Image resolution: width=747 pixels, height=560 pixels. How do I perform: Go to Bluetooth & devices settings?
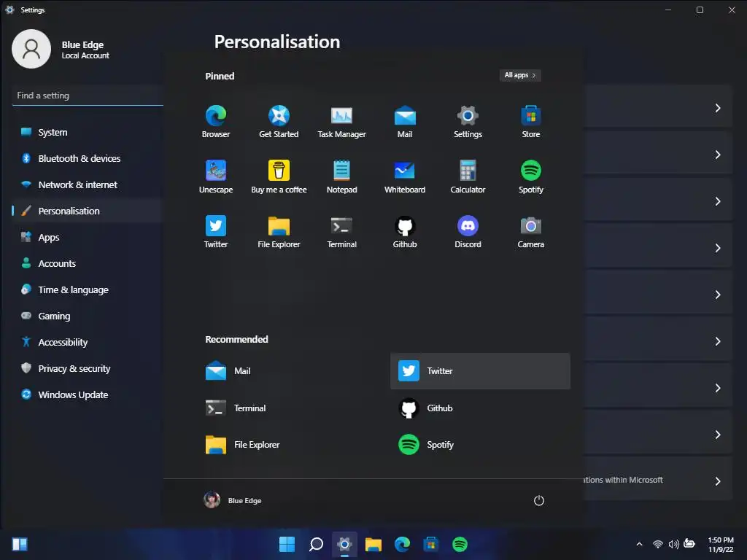(x=88, y=158)
